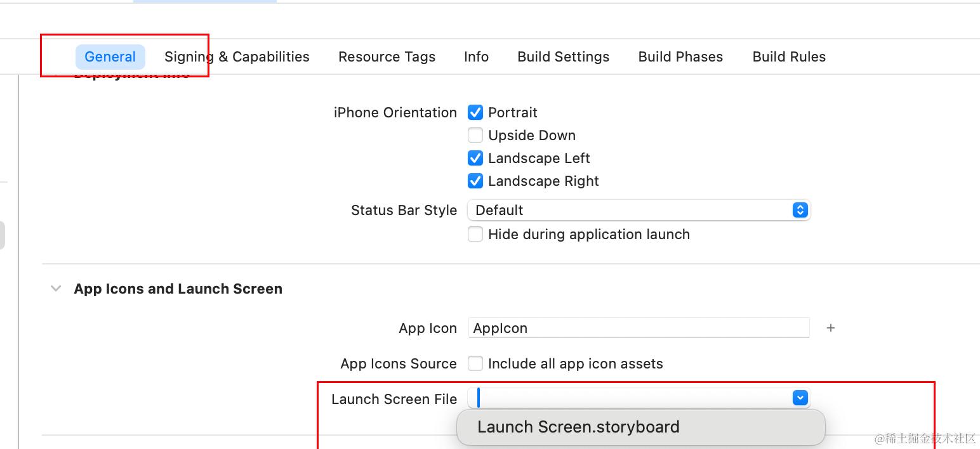Go to the Resource Tags tab
The image size is (980, 449).
point(387,56)
